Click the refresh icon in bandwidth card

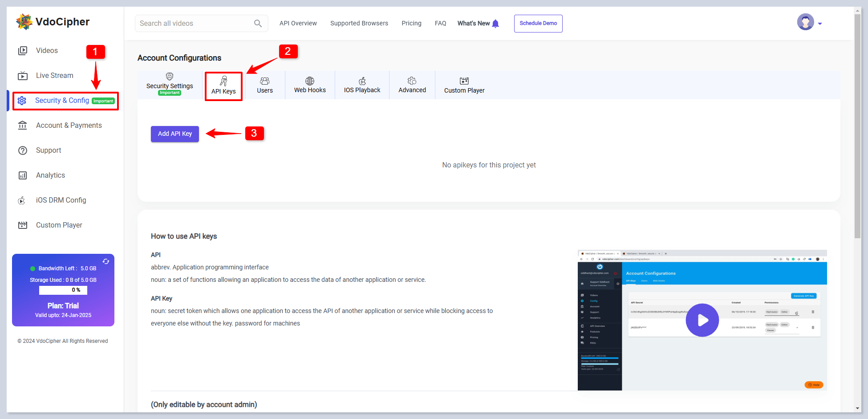106,261
